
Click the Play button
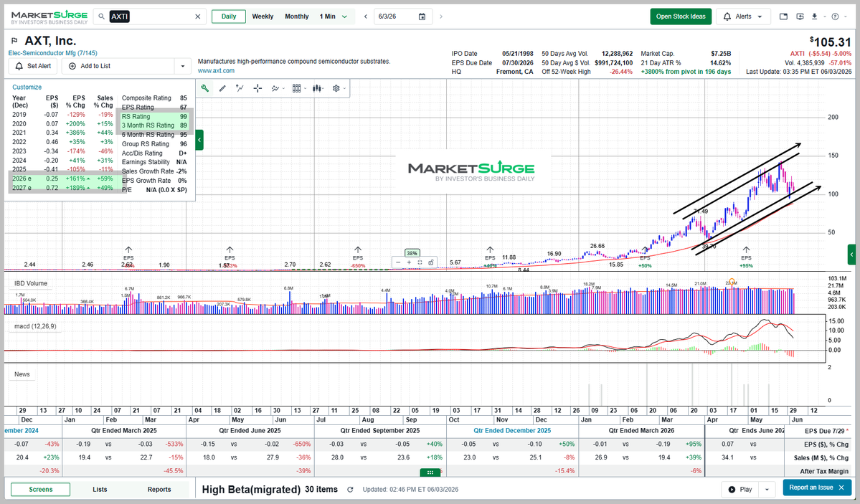[x=740, y=489]
